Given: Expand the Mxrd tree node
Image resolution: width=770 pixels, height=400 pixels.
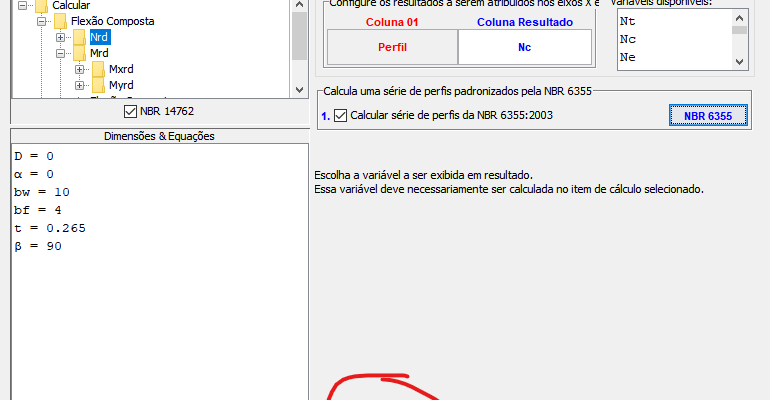Looking at the screenshot, I should (80, 69).
